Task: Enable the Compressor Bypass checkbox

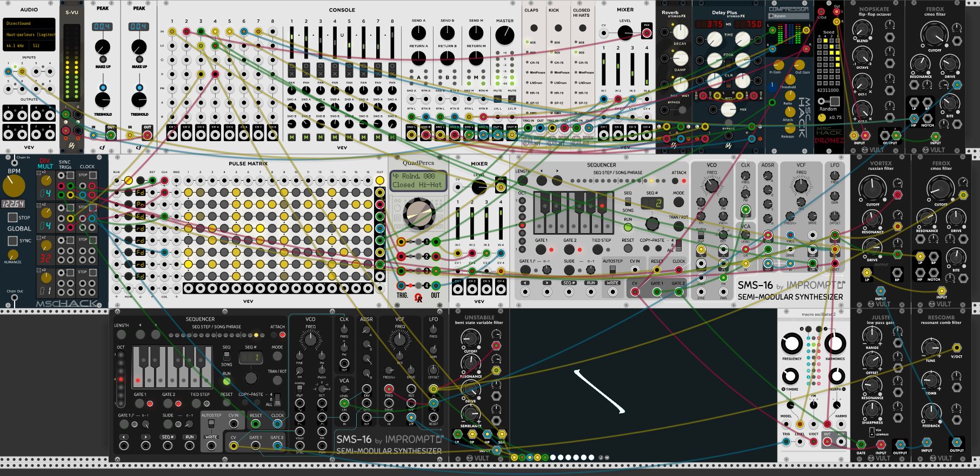Action: pos(771,16)
